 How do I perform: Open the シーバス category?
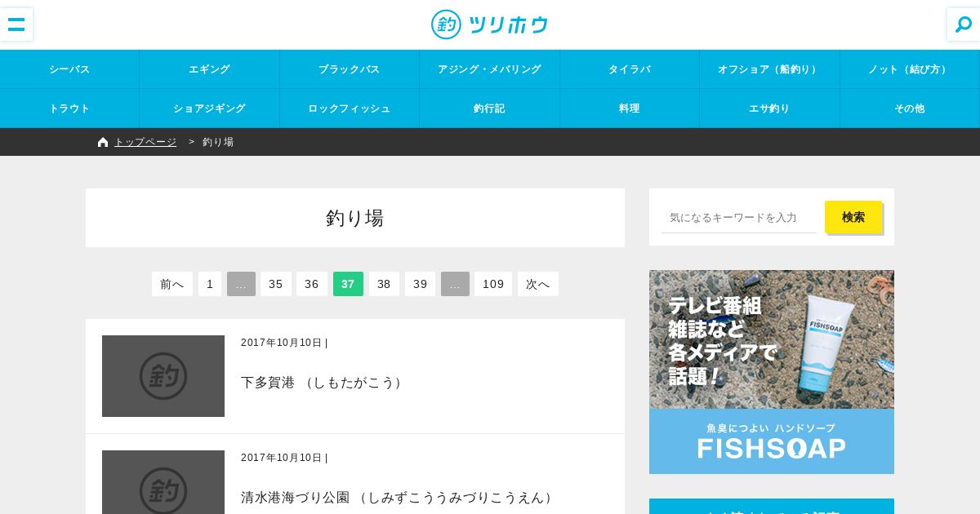pos(69,69)
